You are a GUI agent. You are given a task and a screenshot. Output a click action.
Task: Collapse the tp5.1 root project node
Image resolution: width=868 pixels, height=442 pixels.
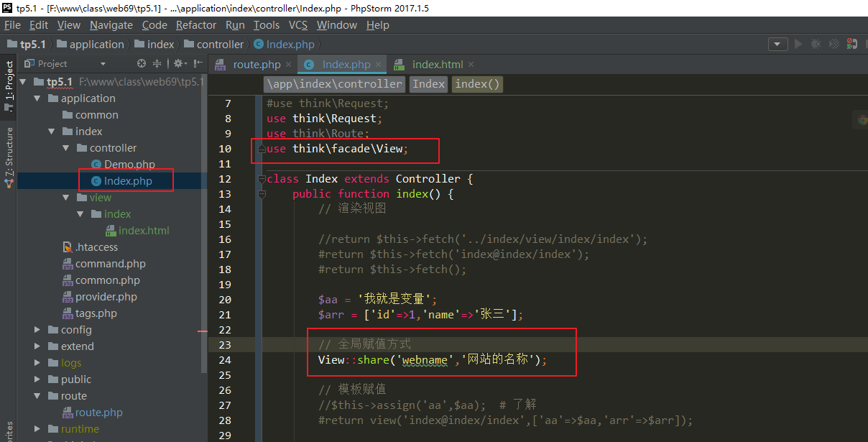pos(23,82)
